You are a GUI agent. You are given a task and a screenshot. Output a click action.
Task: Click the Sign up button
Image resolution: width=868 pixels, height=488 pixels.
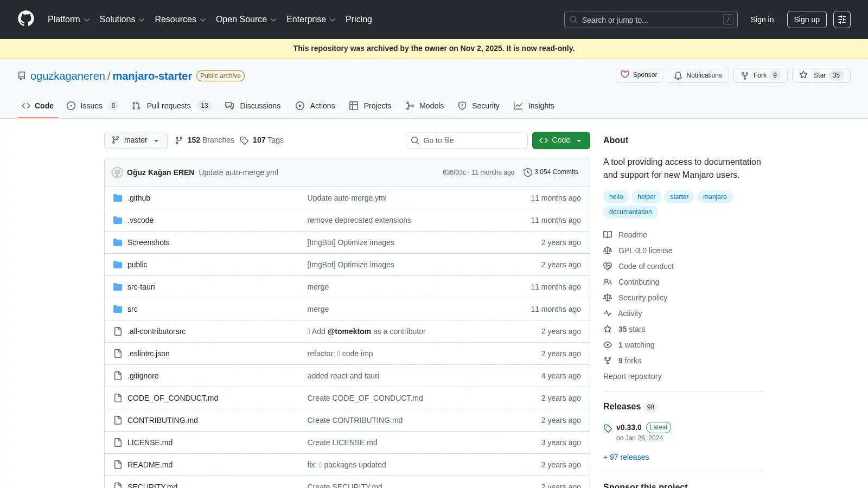pos(807,20)
